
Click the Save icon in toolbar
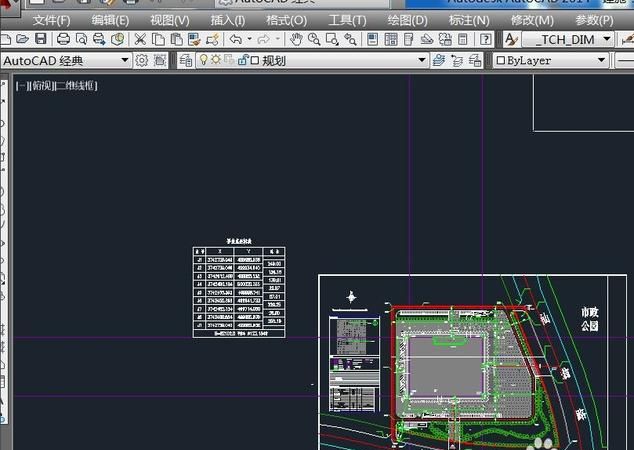tap(40, 39)
